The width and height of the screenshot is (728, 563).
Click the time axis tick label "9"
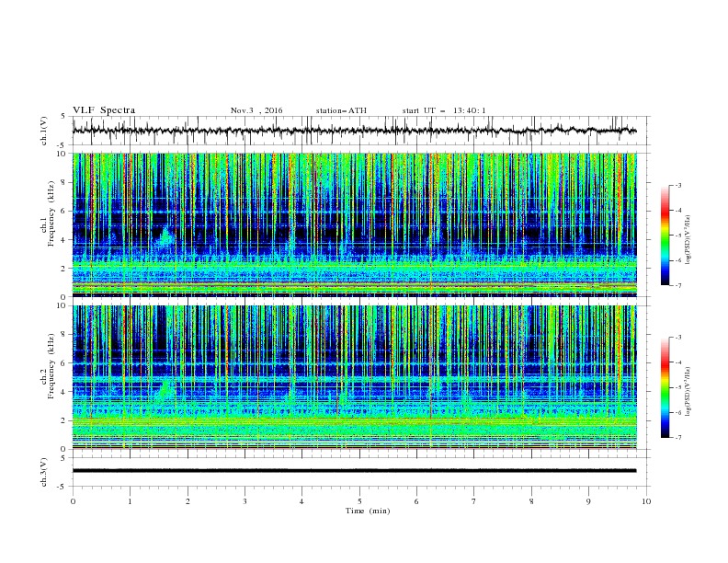pyautogui.click(x=588, y=501)
